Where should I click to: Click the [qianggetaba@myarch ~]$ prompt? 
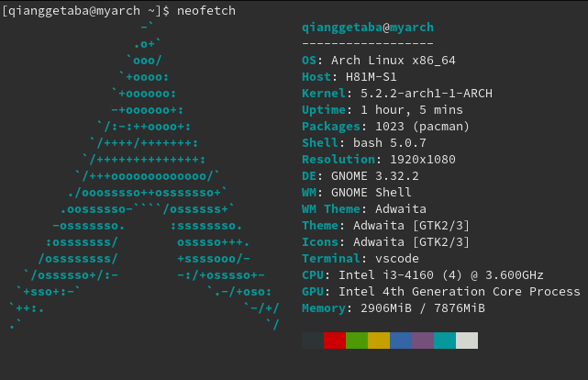click(86, 11)
